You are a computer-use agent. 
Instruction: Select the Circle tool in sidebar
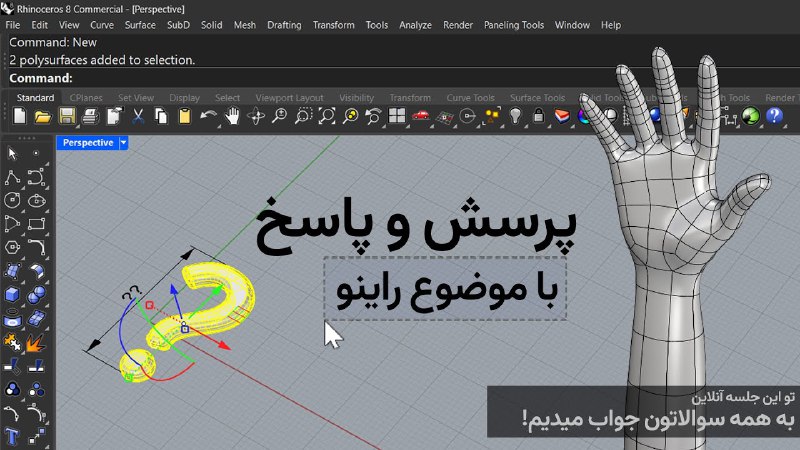point(12,201)
